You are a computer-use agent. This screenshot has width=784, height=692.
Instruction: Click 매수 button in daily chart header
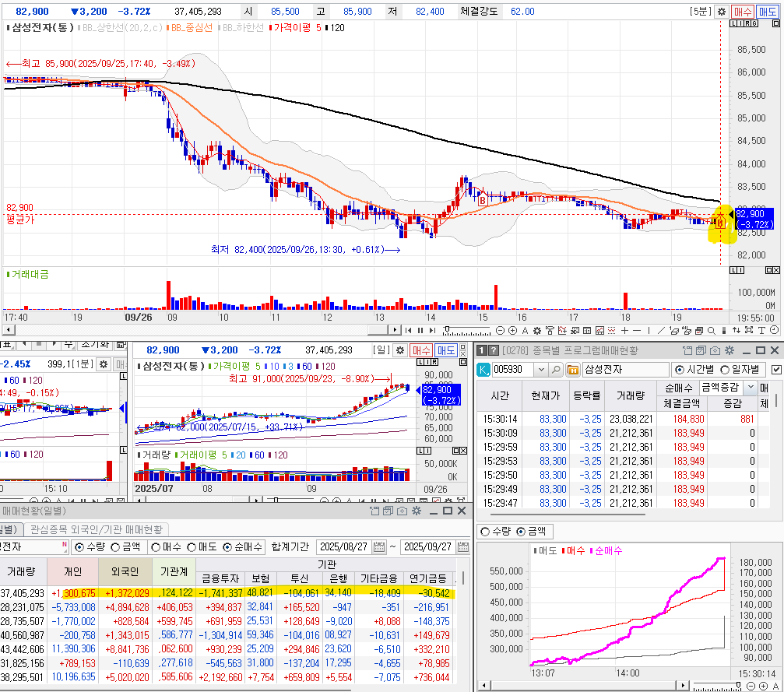click(x=421, y=350)
